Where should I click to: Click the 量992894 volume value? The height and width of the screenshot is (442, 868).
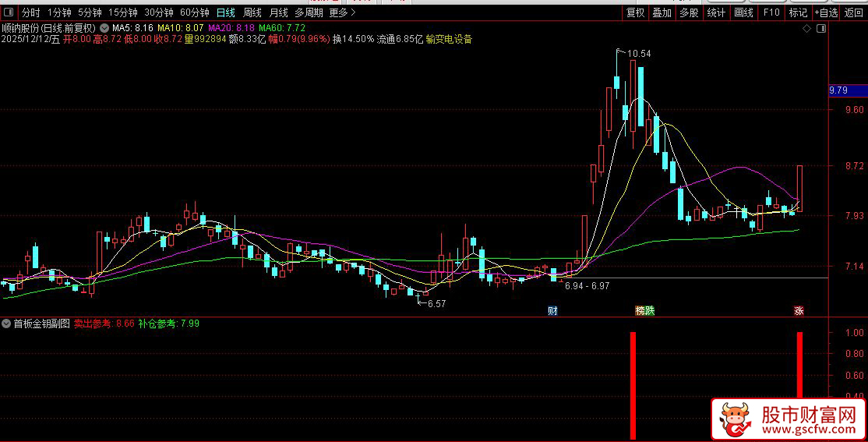click(x=206, y=39)
